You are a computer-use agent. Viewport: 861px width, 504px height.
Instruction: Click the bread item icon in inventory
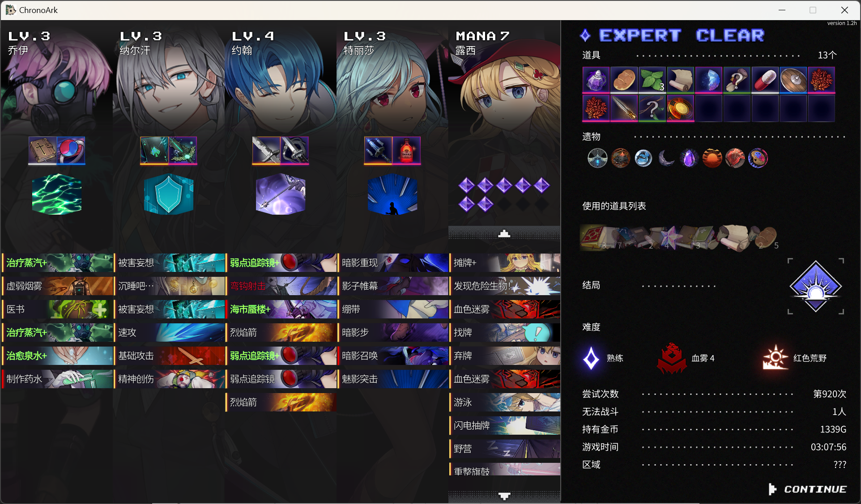point(624,80)
